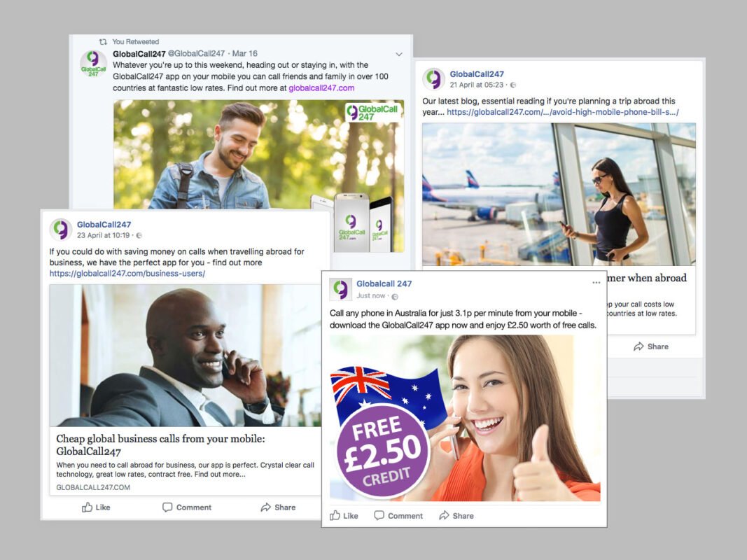The width and height of the screenshot is (747, 560).
Task: Open the tweet options chevron menu
Action: pos(399,55)
